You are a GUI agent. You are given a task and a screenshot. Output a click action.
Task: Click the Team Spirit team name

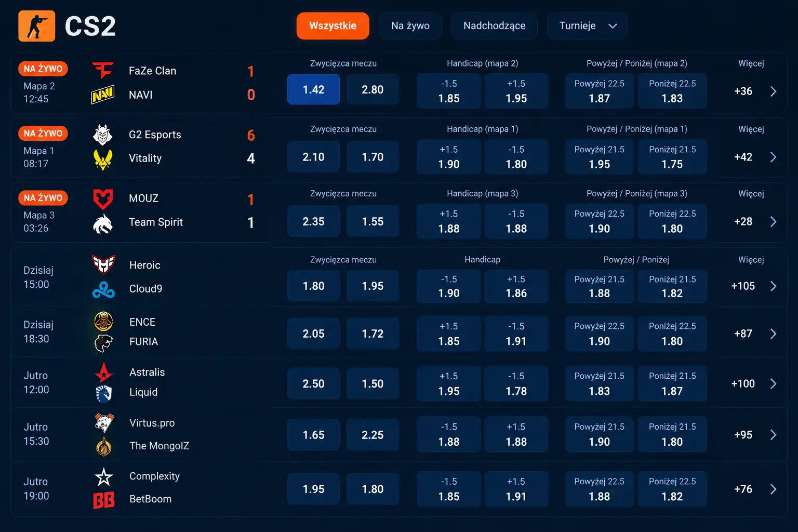coord(156,222)
